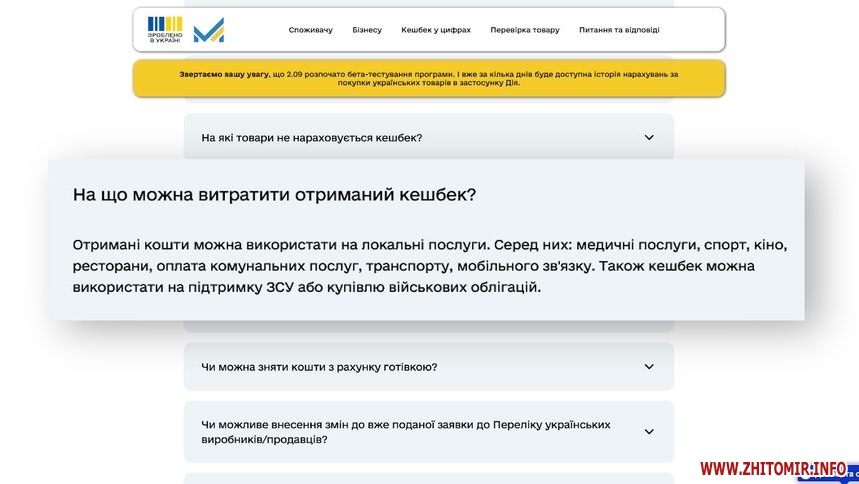Click the 'Зроблено в Україні' barcode logo

(165, 30)
